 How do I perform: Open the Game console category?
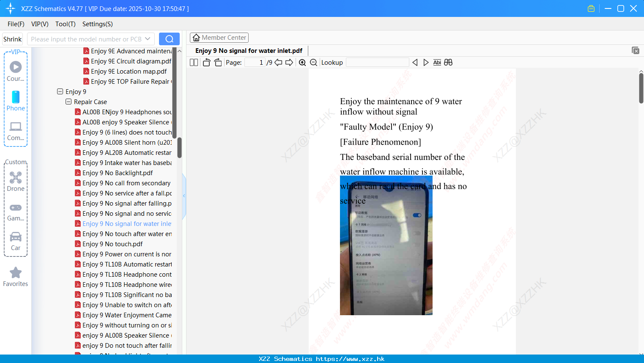point(16,212)
